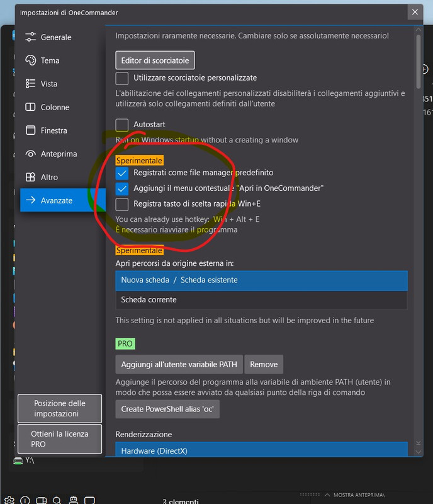Close the OneCommander settings dialog
Image resolution: width=433 pixels, height=504 pixels.
pos(415,12)
